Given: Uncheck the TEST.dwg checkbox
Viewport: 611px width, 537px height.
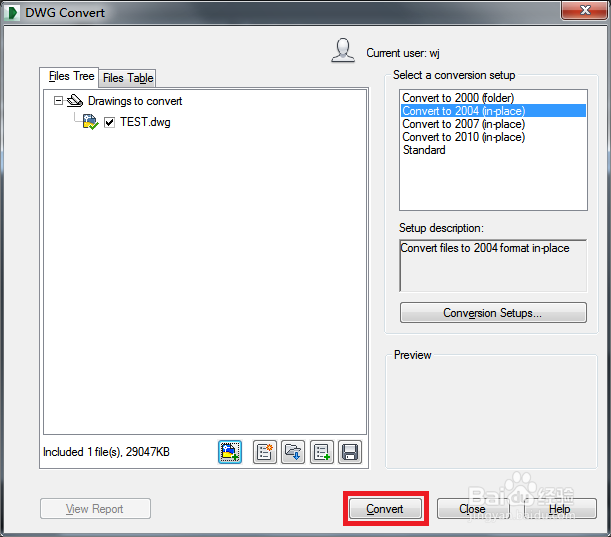Looking at the screenshot, I should tap(109, 123).
